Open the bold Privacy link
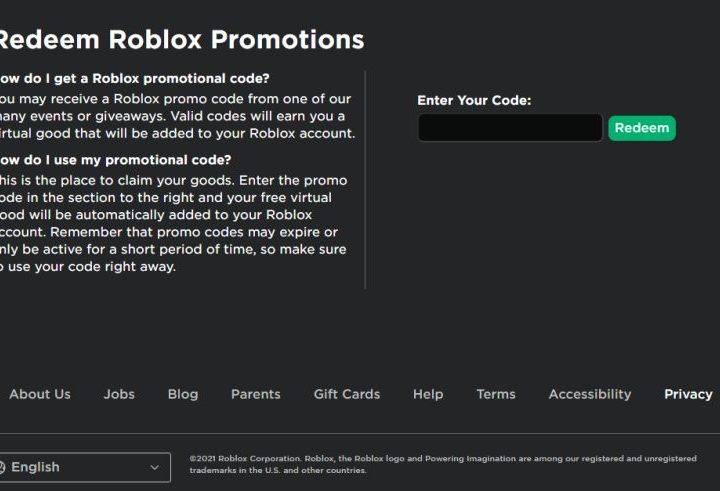 (x=688, y=394)
